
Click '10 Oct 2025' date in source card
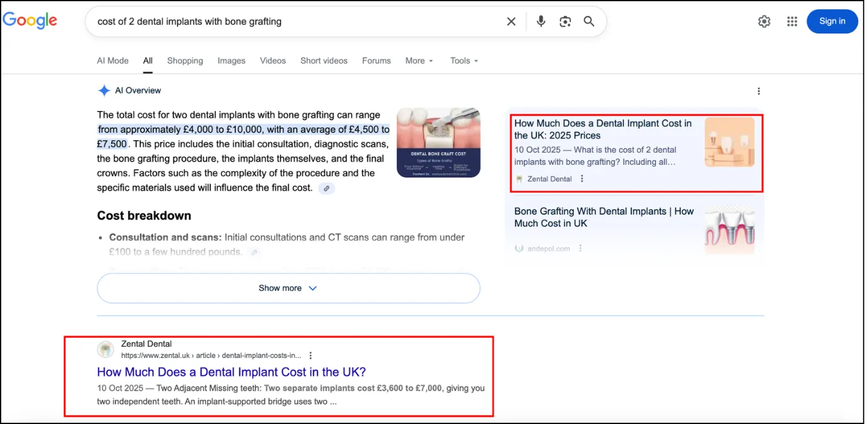click(x=536, y=150)
